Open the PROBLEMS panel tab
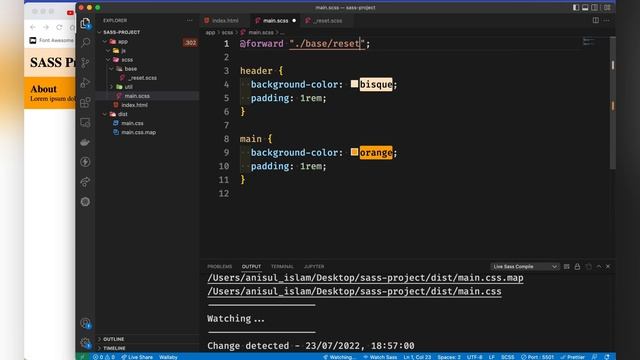 220,267
